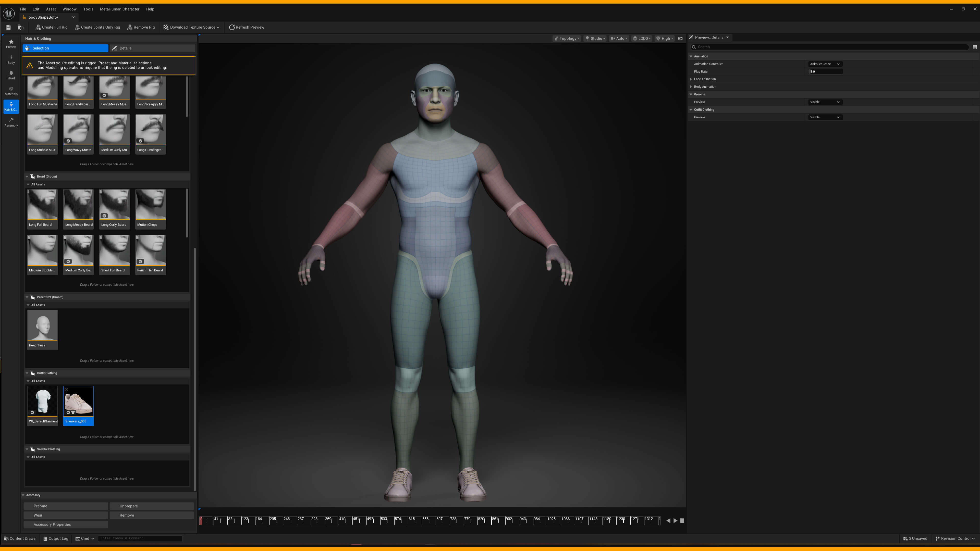Open the Topology view mode dropdown
This screenshot has height=551, width=980.
(567, 39)
